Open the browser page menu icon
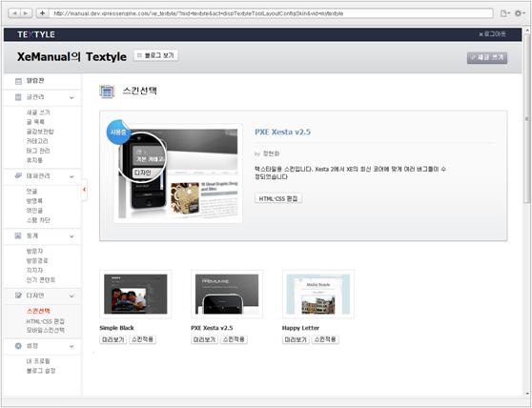Screen dimensions: 532x408 click(x=505, y=13)
